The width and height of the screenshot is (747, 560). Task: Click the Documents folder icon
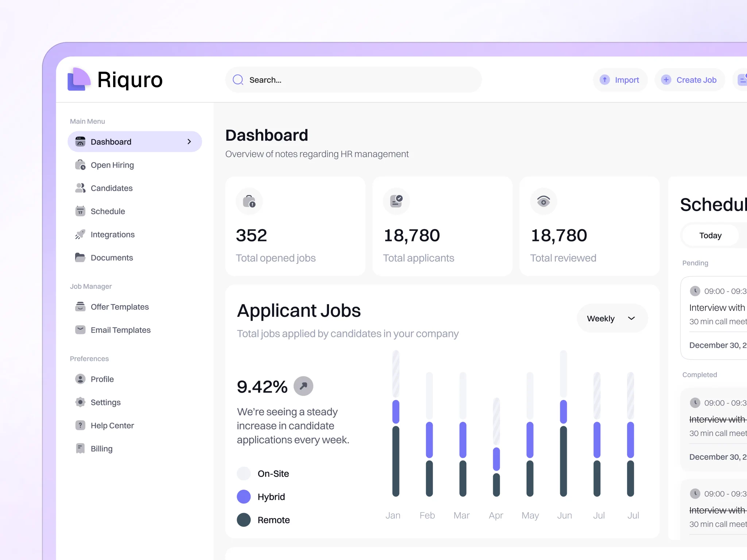(80, 257)
